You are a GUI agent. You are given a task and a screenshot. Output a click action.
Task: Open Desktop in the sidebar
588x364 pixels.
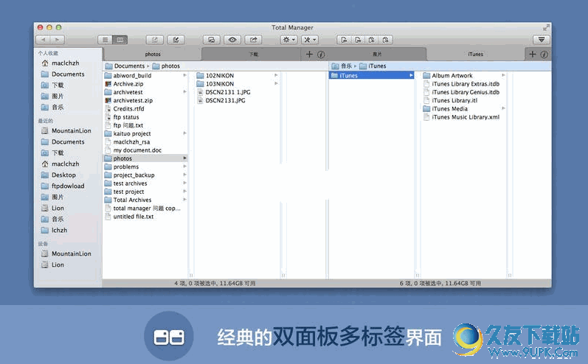point(58,175)
